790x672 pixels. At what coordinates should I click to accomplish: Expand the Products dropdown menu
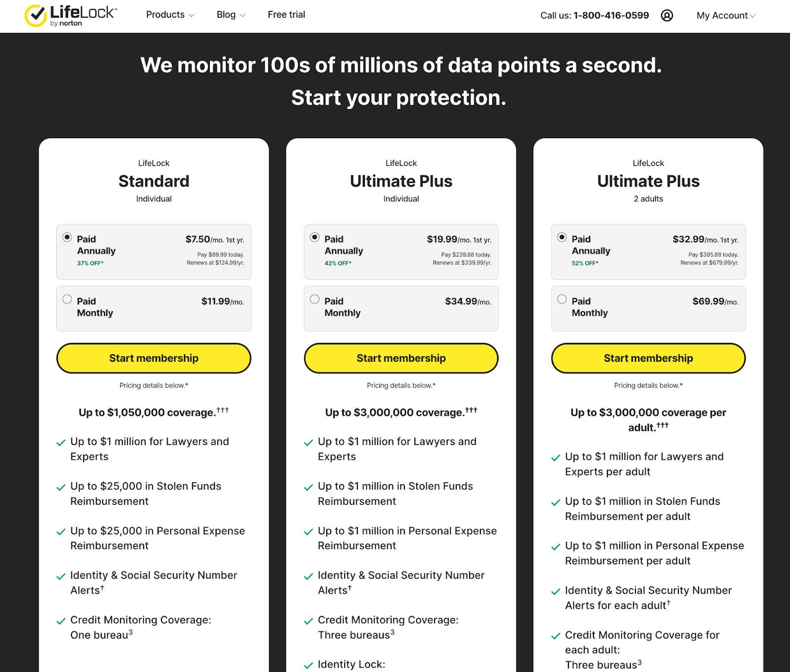(x=170, y=15)
